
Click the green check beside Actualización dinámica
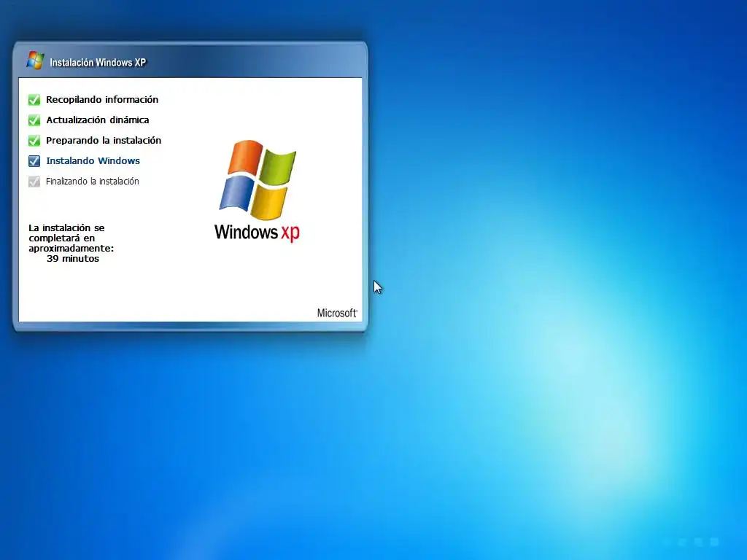34,120
